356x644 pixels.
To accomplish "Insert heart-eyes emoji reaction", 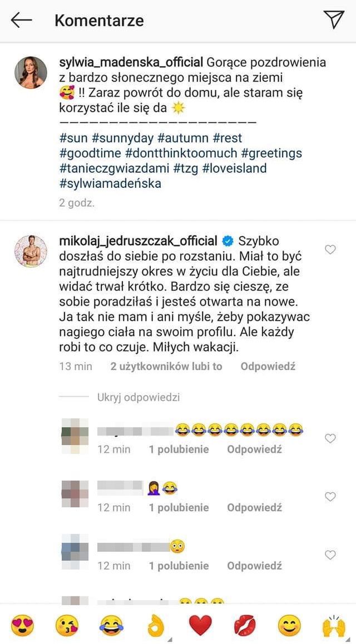I will 22,626.
